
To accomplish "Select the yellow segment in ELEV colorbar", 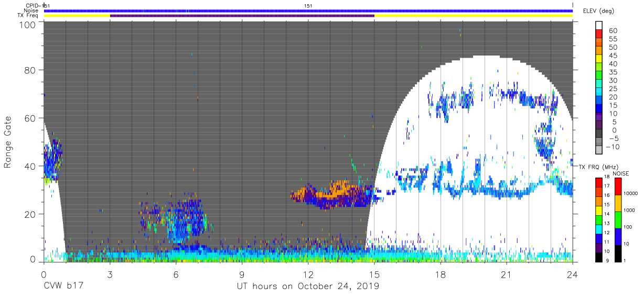I will tap(599, 59).
